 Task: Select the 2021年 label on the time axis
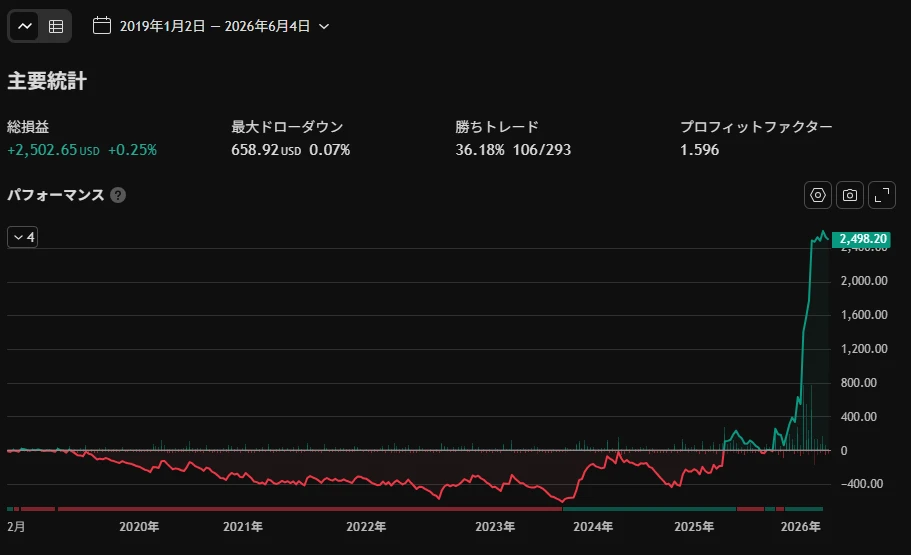pyautogui.click(x=243, y=527)
